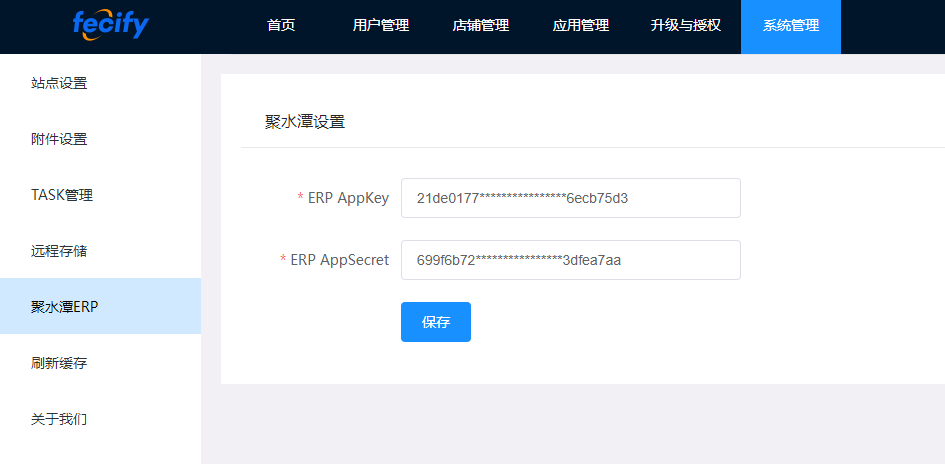Screen dimensions: 945x464
Task: Open 关于我们 in the sidebar
Action: [100, 419]
